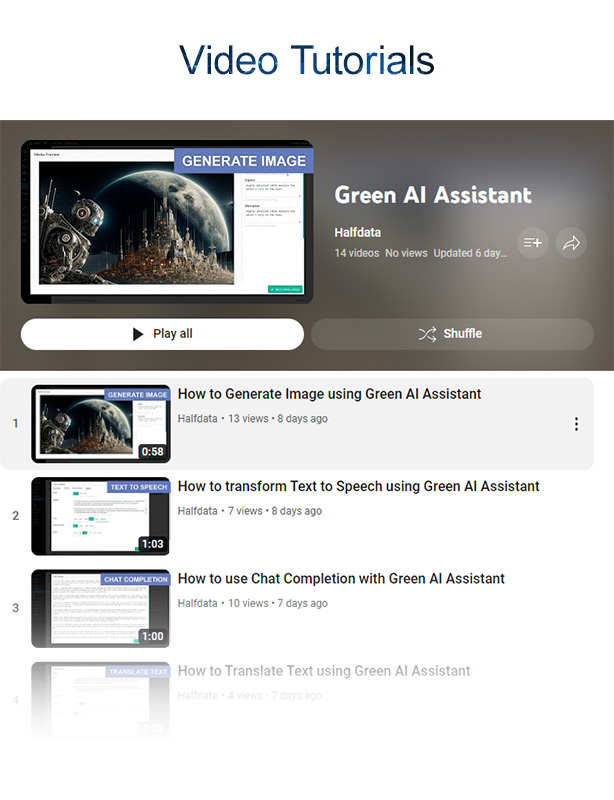The image size is (614, 800).
Task: Open 'How to Generate Image using Green AI Assistant'
Action: (329, 394)
